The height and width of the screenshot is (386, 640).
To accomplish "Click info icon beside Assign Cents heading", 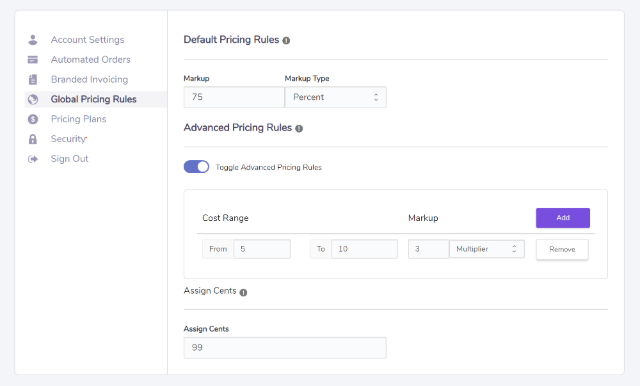I will (x=243, y=292).
